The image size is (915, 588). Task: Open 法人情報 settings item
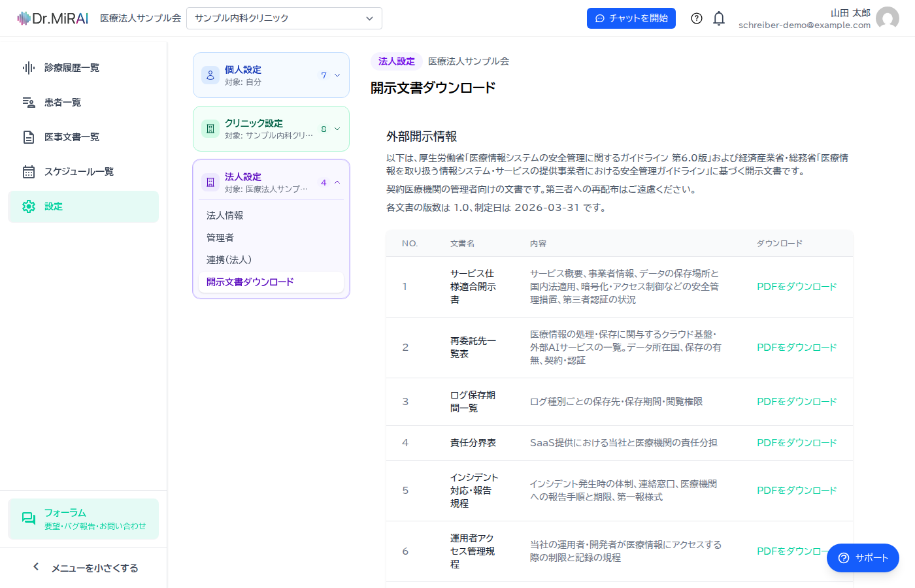click(271, 216)
